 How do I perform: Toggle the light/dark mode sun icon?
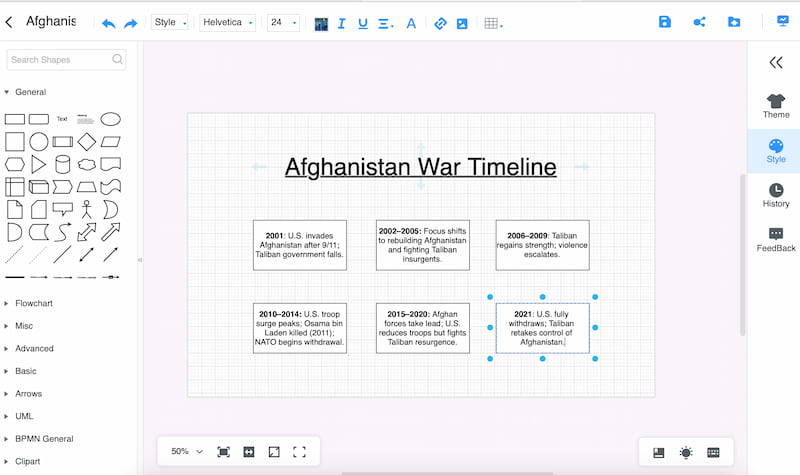[686, 452]
